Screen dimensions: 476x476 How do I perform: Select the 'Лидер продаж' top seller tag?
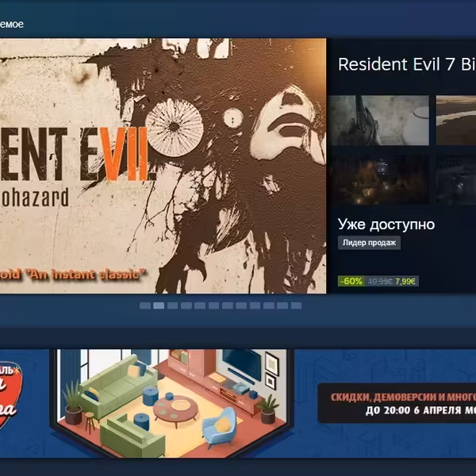[369, 243]
